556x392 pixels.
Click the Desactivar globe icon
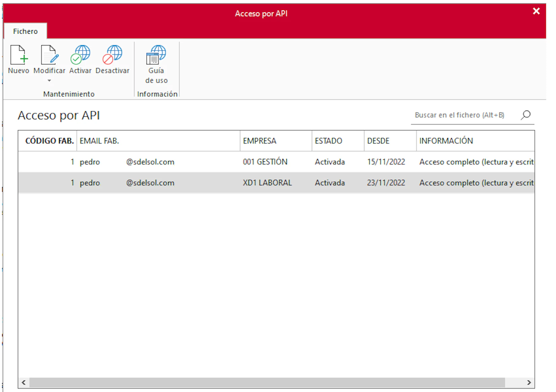coord(112,55)
